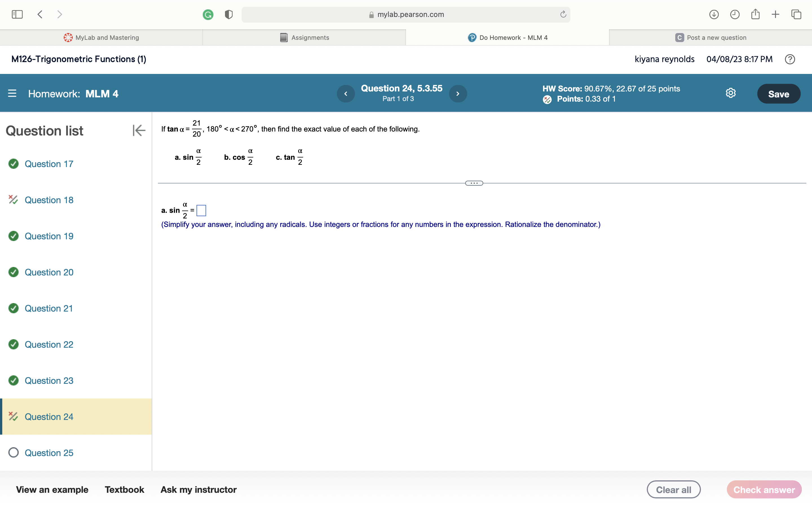Open Question 22 in list
Screen dimensions: 812x508
[x=49, y=344]
